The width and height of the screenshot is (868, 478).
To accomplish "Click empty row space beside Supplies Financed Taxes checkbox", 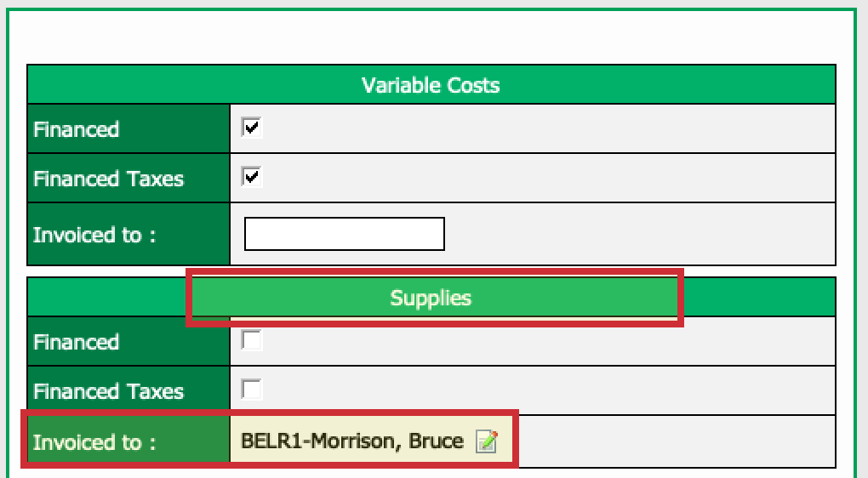I will click(548, 390).
